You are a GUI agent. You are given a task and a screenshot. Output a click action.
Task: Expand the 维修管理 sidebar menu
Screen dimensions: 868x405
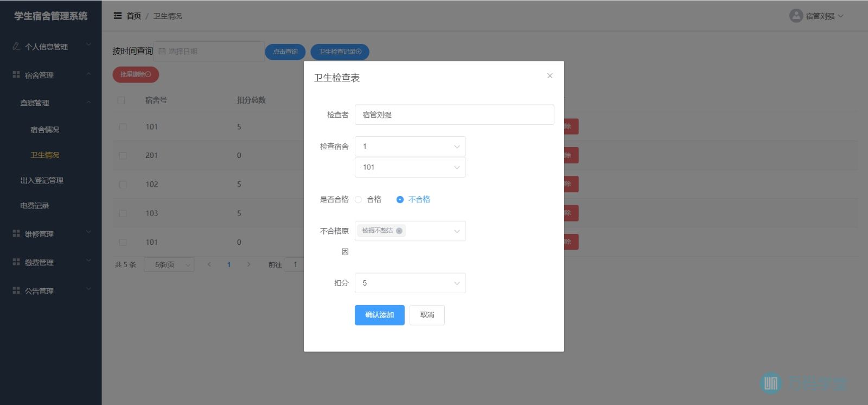point(50,234)
